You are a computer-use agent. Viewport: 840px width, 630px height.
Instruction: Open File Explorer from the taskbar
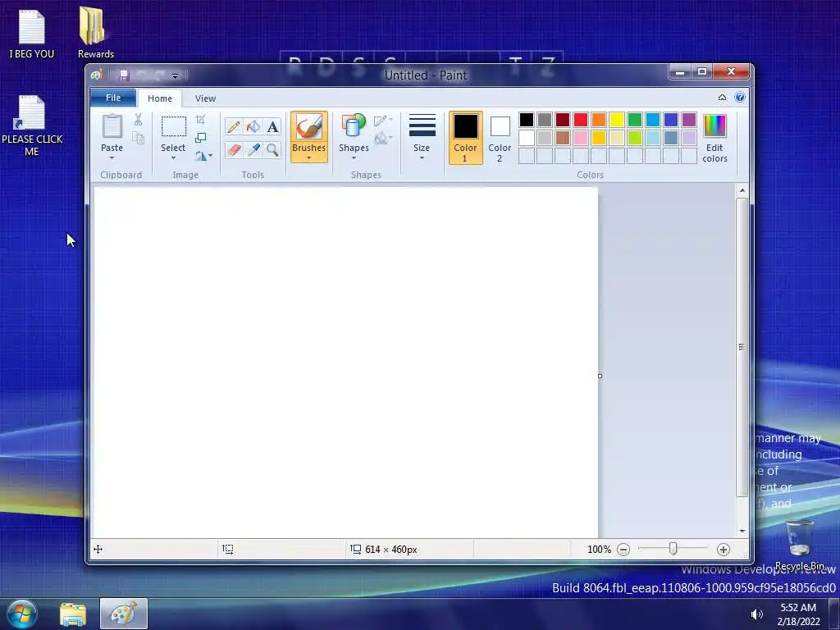(73, 614)
